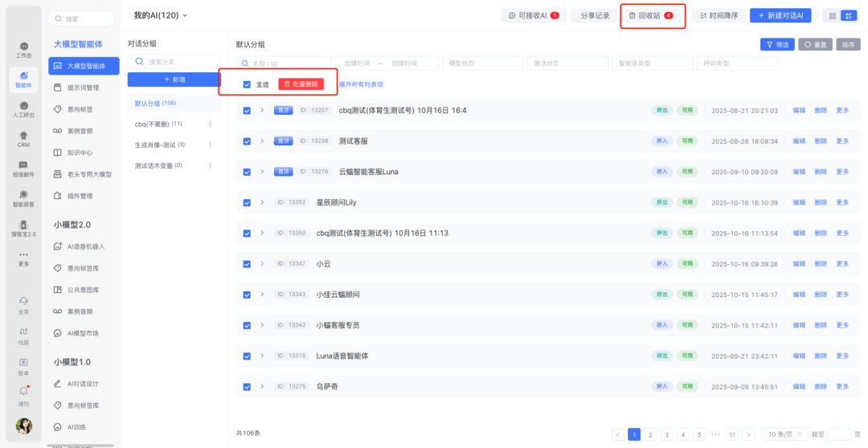Open the 我的AI(120) dropdown
Viewport: 868px width, 448px height.
[160, 15]
